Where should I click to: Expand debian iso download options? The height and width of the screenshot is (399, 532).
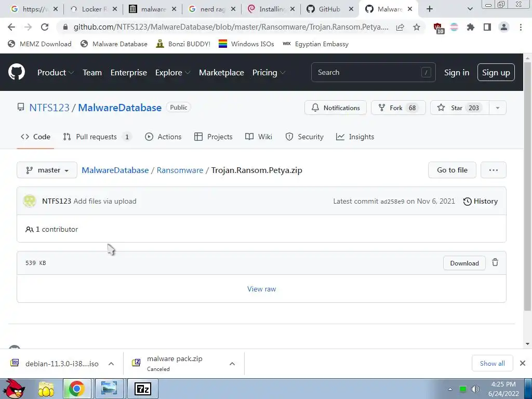pyautogui.click(x=111, y=364)
